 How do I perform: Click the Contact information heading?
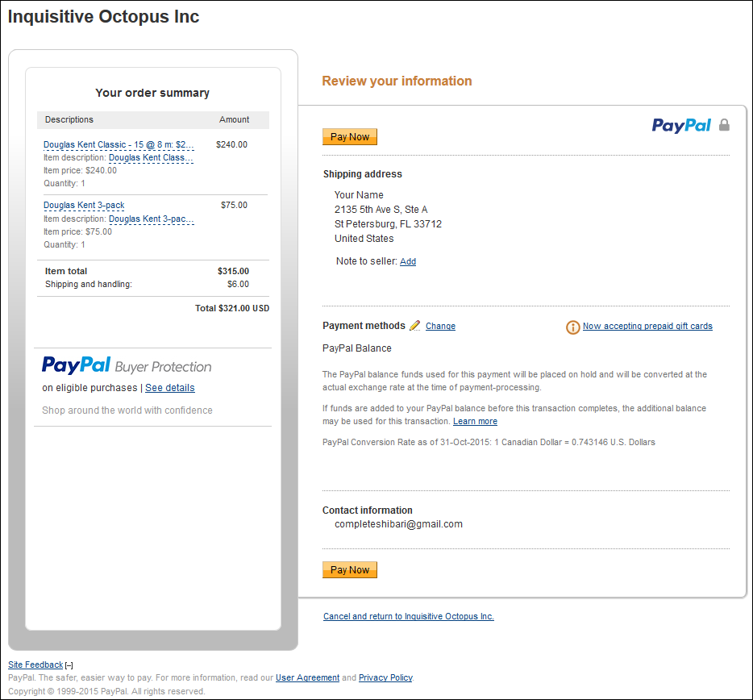pos(368,510)
